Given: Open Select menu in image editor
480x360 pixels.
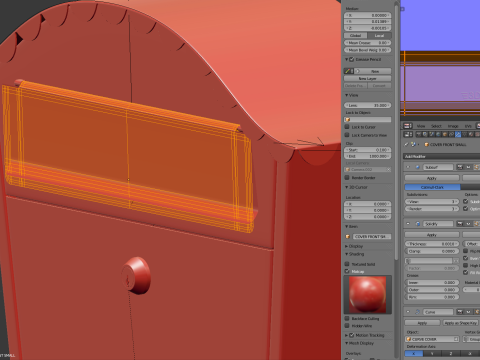Looking at the screenshot, I should click(436, 126).
